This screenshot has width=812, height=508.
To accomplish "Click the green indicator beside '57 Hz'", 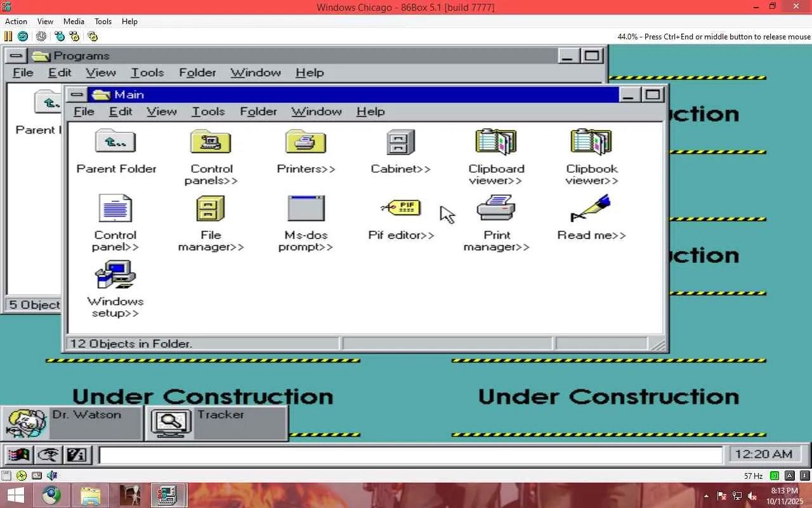I will (775, 476).
